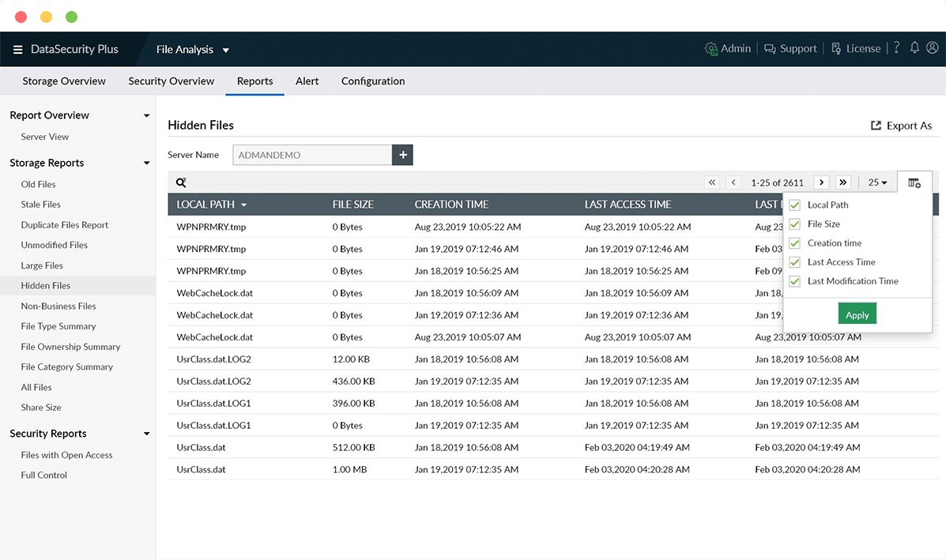Screen dimensions: 946x560
Task: Toggle the File Size column checkbox
Action: tap(795, 224)
